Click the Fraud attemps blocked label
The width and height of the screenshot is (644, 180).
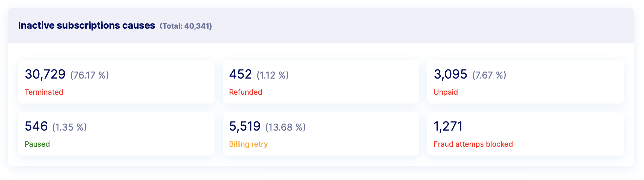click(x=473, y=144)
